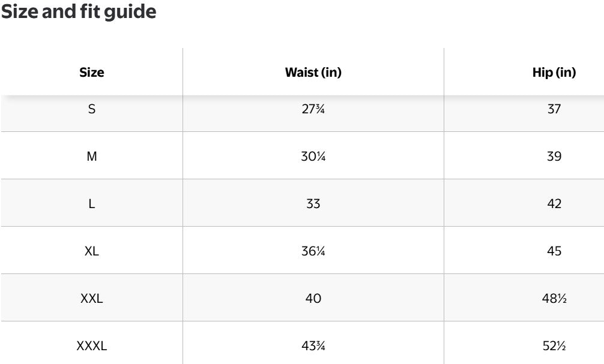604x364 pixels.
Task: Click the S size cell
Action: 91,109
